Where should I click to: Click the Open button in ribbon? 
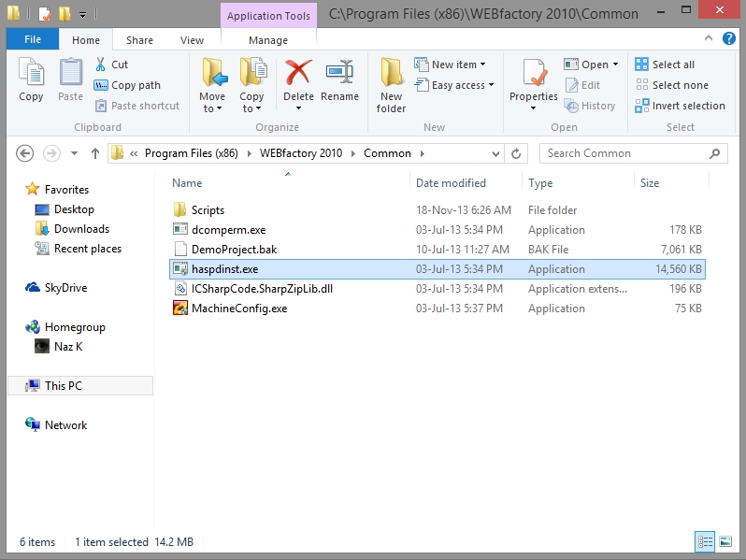(586, 65)
